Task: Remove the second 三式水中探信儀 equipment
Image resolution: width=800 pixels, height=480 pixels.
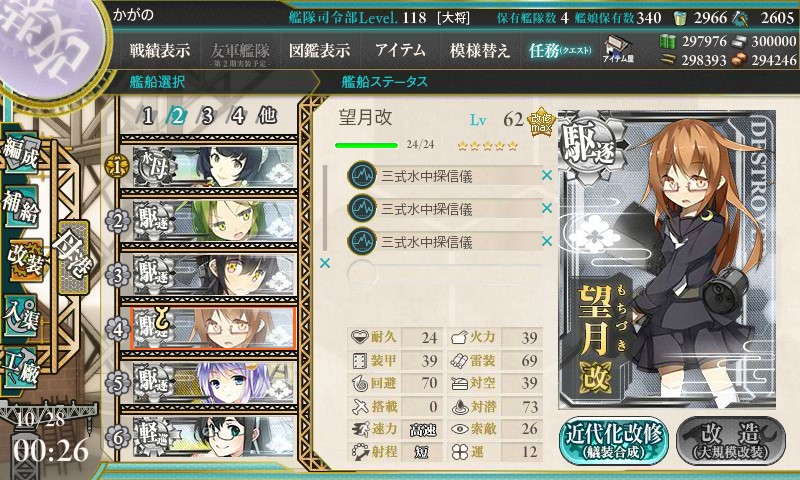Action: pos(547,208)
